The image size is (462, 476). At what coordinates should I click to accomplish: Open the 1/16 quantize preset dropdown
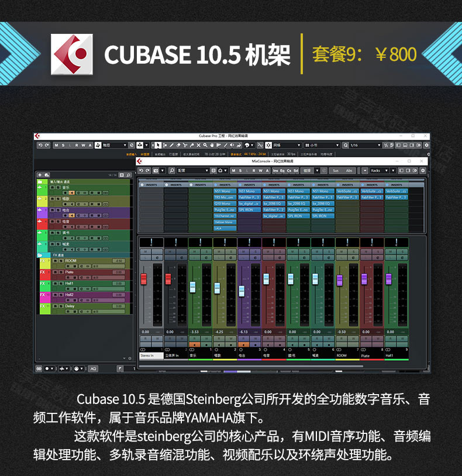coord(379,145)
